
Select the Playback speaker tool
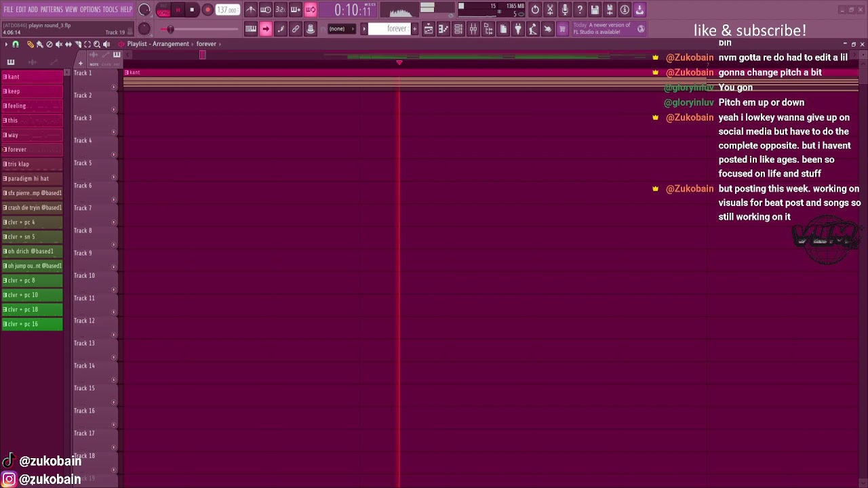coord(106,44)
